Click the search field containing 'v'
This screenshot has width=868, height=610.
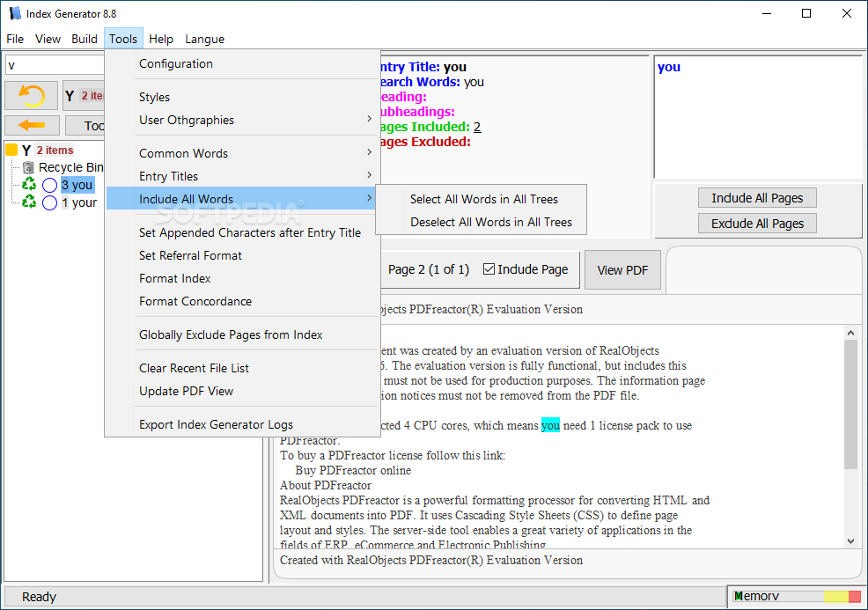pyautogui.click(x=55, y=65)
